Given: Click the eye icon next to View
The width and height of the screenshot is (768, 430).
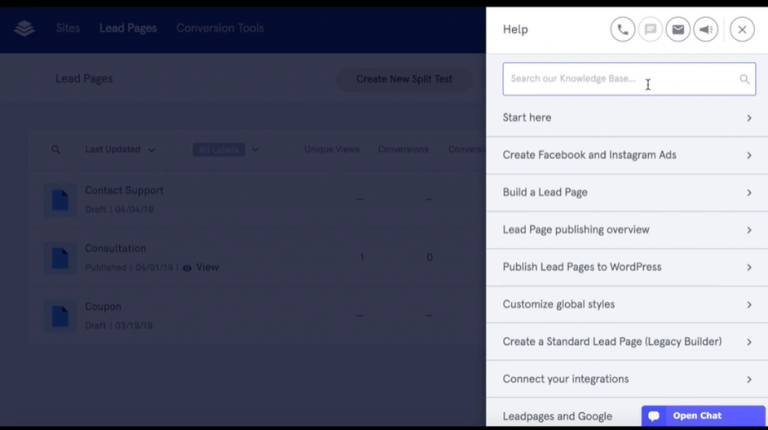Looking at the screenshot, I should pos(187,268).
